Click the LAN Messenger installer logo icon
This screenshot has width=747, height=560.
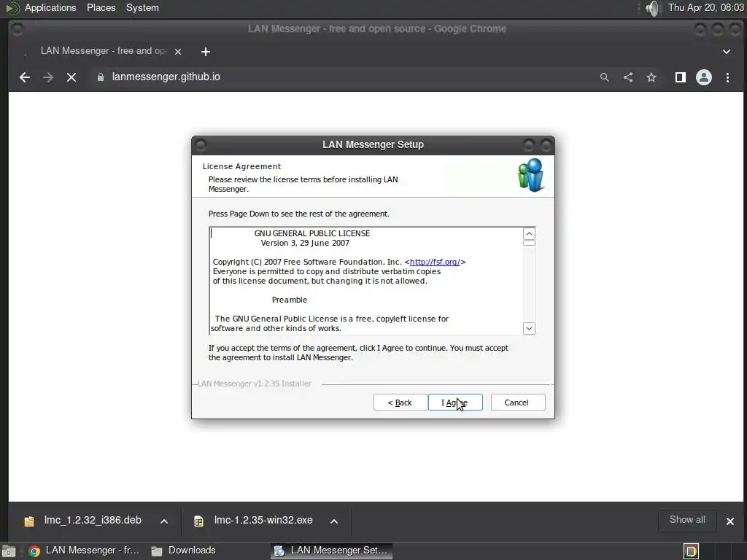[531, 175]
